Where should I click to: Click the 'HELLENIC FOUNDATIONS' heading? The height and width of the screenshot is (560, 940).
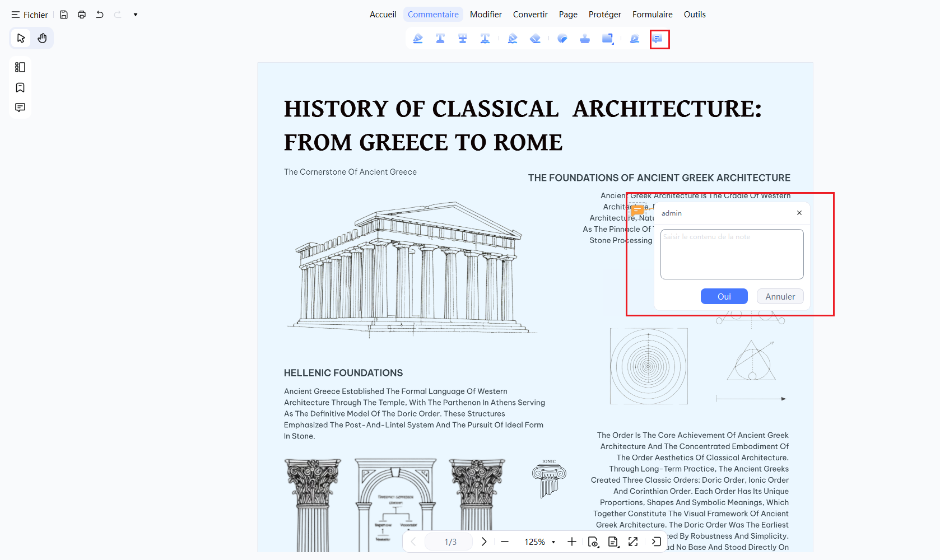343,373
